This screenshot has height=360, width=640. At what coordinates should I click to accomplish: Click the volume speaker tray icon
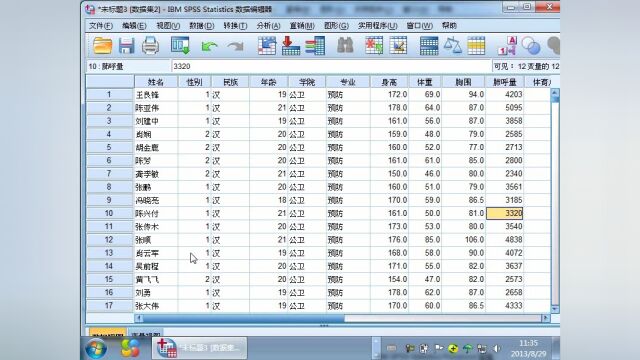pyautogui.click(x=497, y=348)
